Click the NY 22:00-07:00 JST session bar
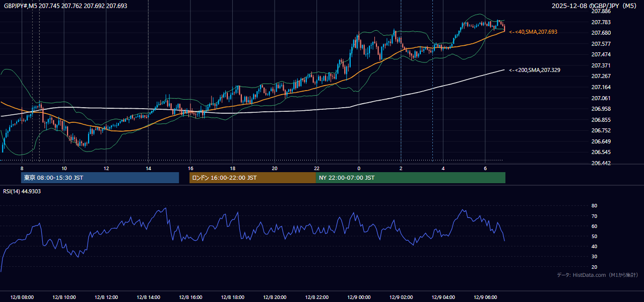 [411, 178]
